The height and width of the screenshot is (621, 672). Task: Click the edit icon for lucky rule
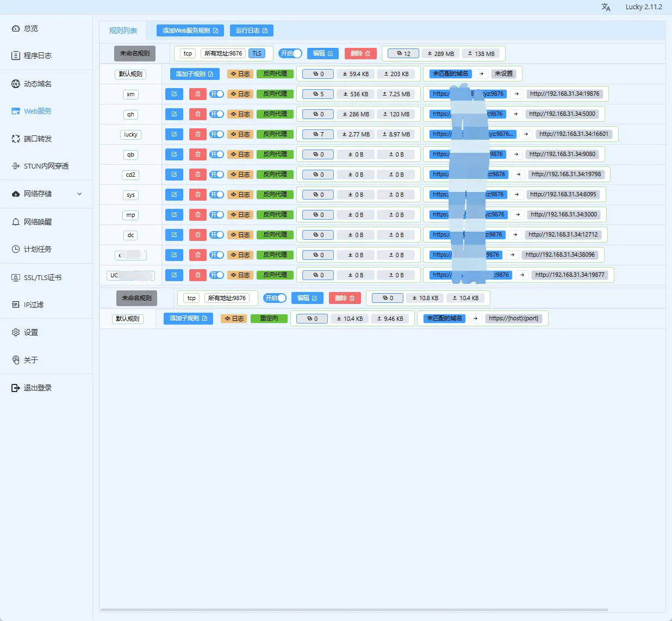coord(174,134)
